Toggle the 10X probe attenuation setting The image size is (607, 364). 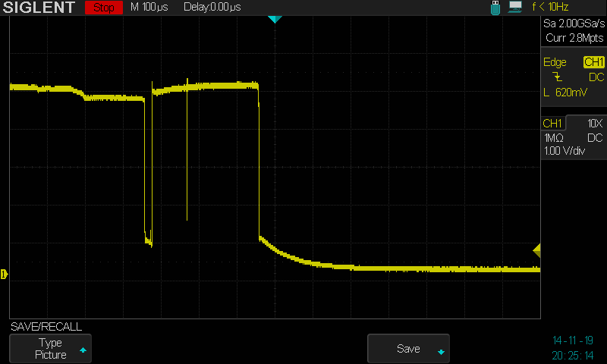(595, 124)
